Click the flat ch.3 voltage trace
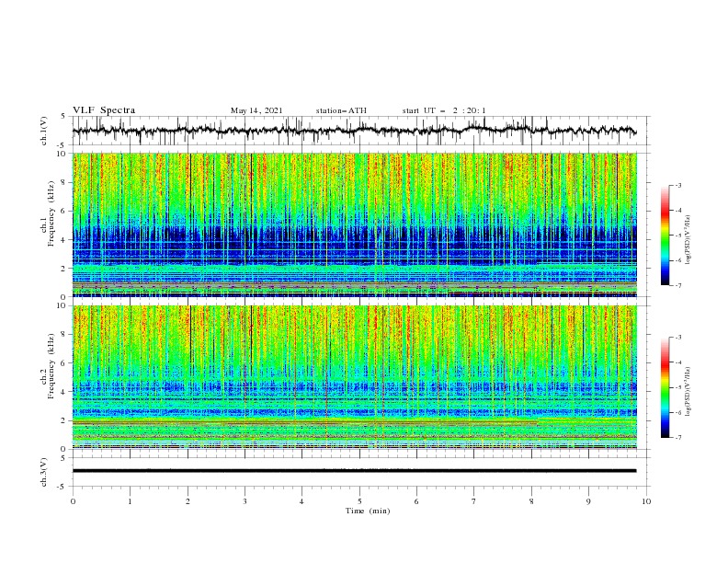The height and width of the screenshot is (563, 728). [x=354, y=471]
